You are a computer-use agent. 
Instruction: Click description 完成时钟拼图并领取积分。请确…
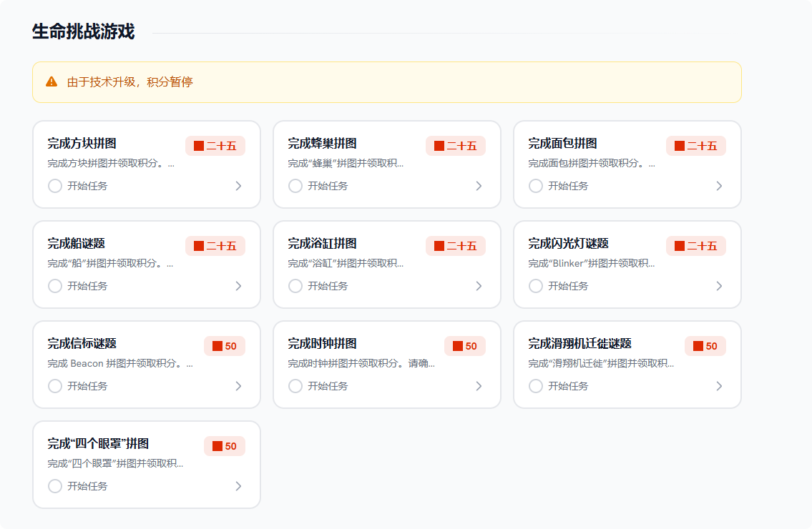point(361,363)
